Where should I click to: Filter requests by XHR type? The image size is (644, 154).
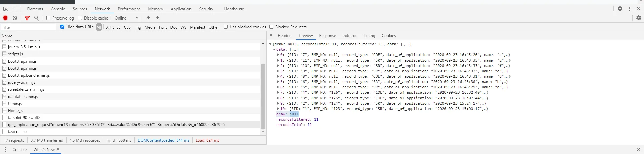click(x=110, y=27)
